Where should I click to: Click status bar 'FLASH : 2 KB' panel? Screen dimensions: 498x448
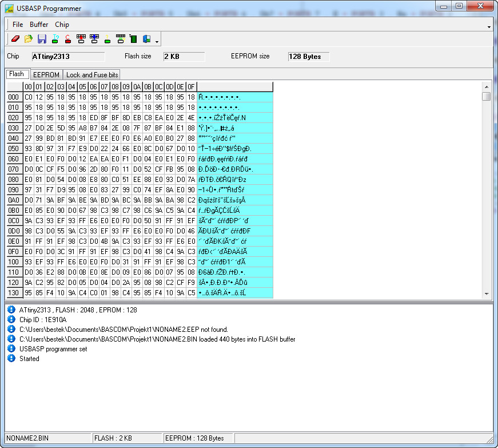(x=127, y=438)
